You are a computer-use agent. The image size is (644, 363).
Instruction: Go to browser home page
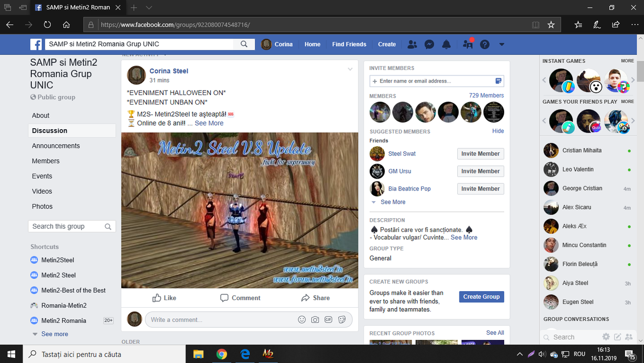[x=66, y=25]
